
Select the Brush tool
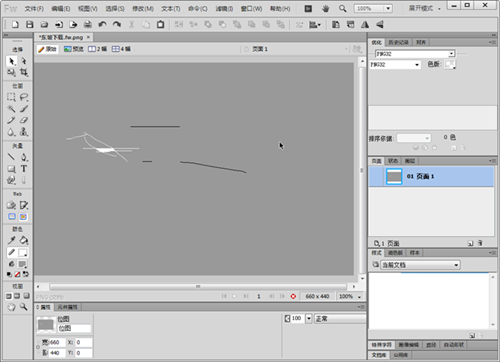click(24, 109)
